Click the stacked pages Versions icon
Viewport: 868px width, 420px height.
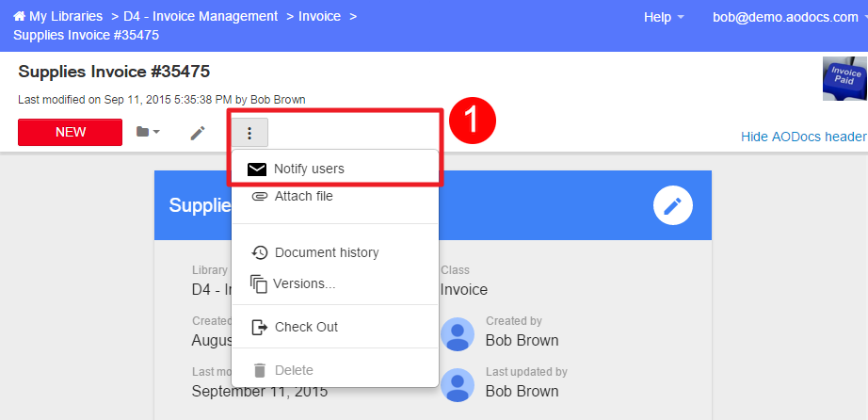(x=259, y=284)
